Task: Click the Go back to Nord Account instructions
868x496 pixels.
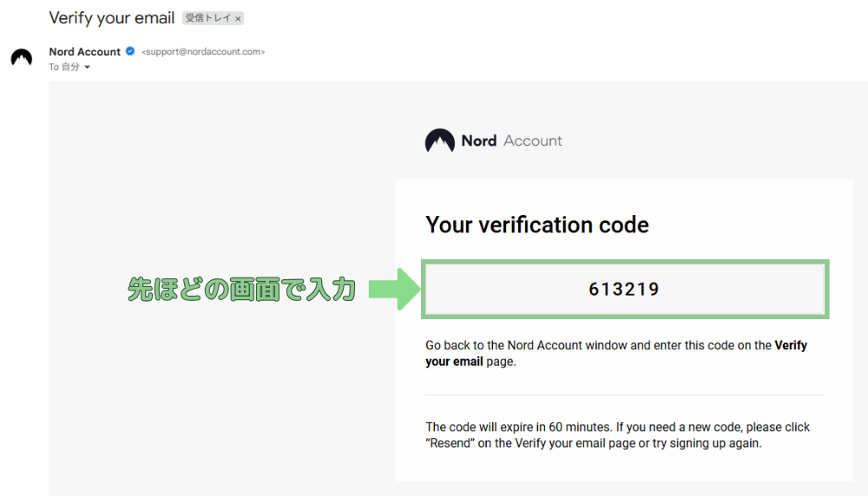Action: coord(616,353)
